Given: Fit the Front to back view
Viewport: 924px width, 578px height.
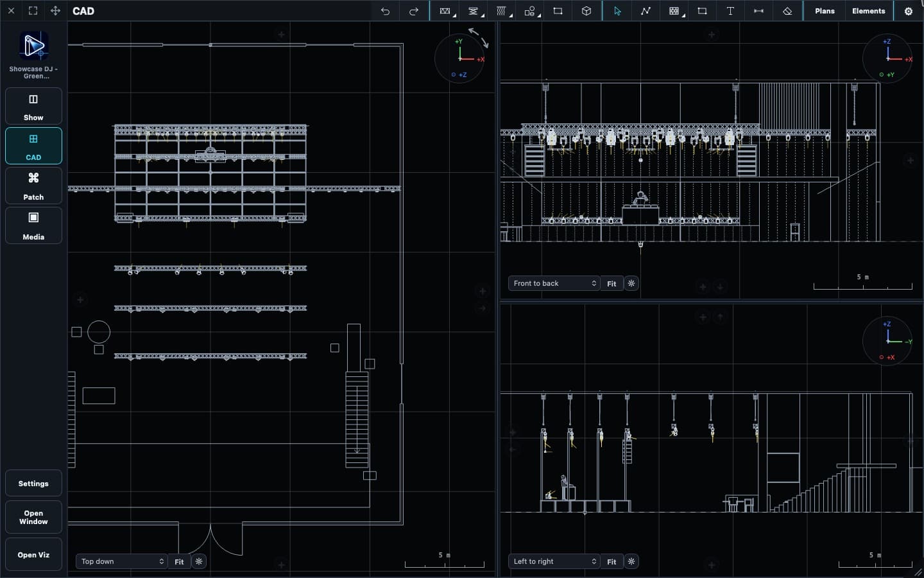Looking at the screenshot, I should pos(612,283).
